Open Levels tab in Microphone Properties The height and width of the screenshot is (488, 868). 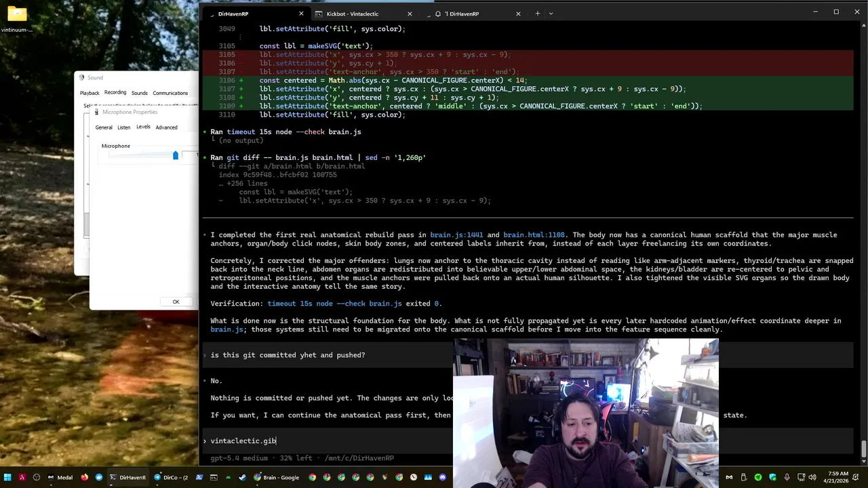[x=143, y=127]
